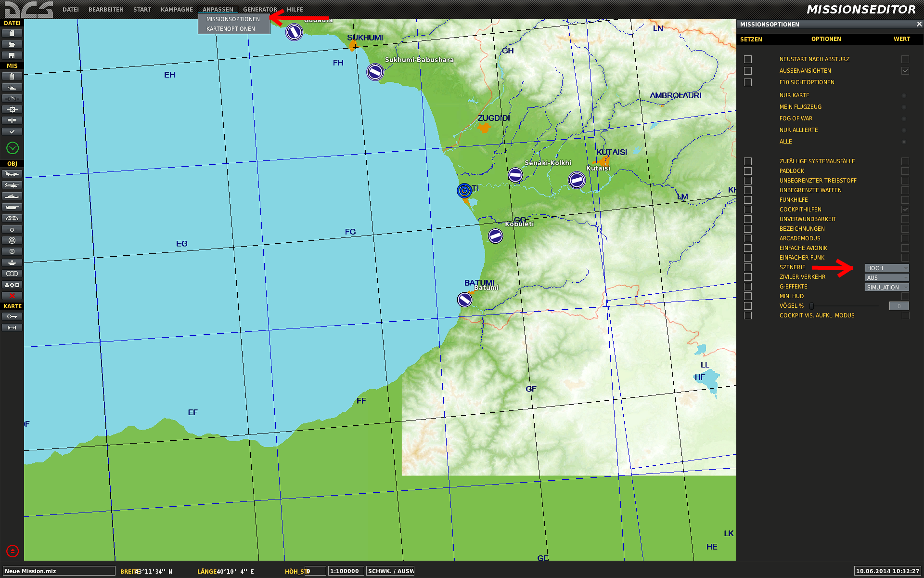The image size is (924, 578).
Task: Toggle the Unbegrenzte Waffen value checkbox
Action: coord(905,190)
